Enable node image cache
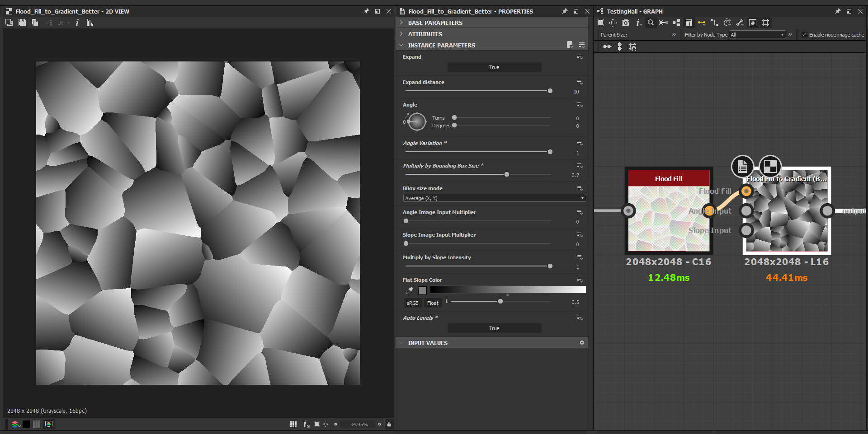Screen dimensions: 868x434 (x=805, y=34)
